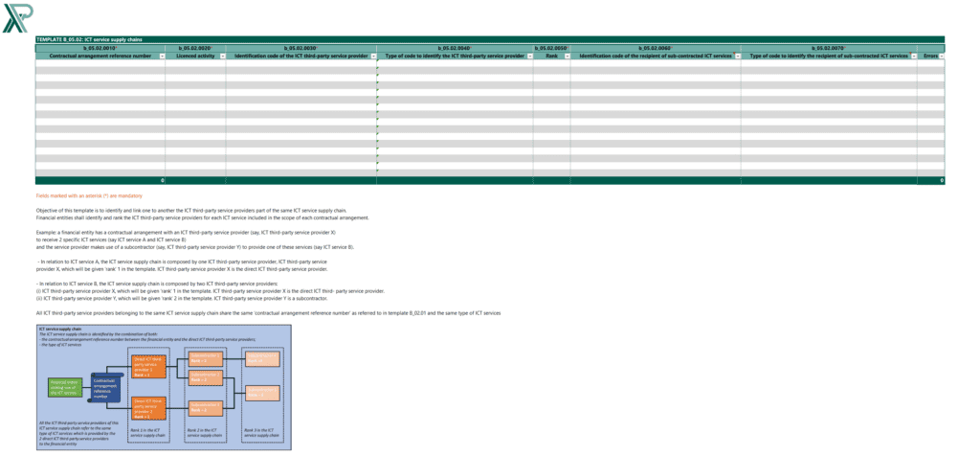Select the code cell b_05.02.0040
The image size is (980, 456).
pos(455,48)
